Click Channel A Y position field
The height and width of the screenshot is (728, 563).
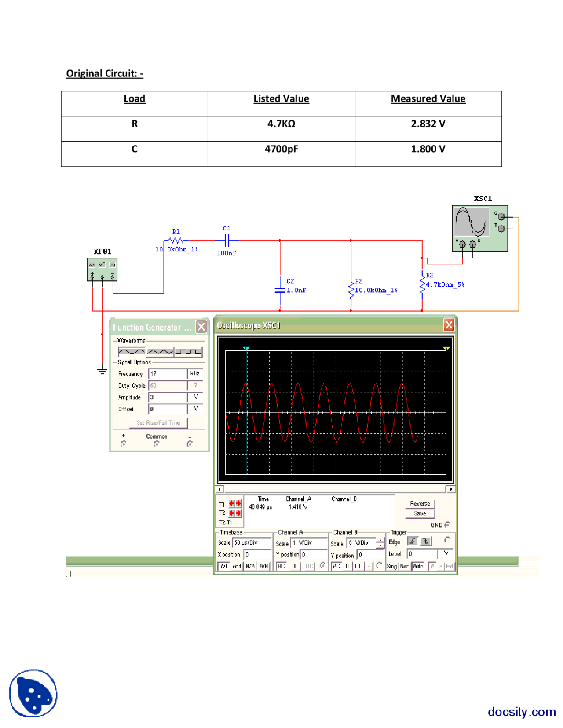point(314,555)
